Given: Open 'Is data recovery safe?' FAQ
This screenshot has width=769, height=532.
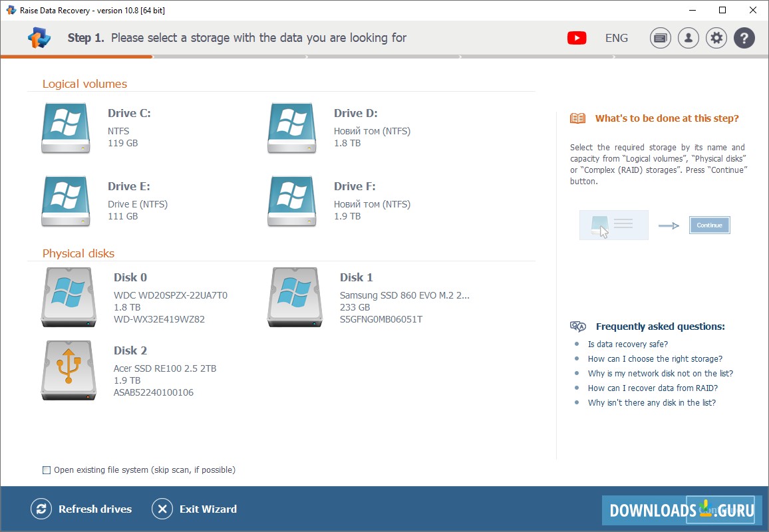Looking at the screenshot, I should (x=628, y=344).
